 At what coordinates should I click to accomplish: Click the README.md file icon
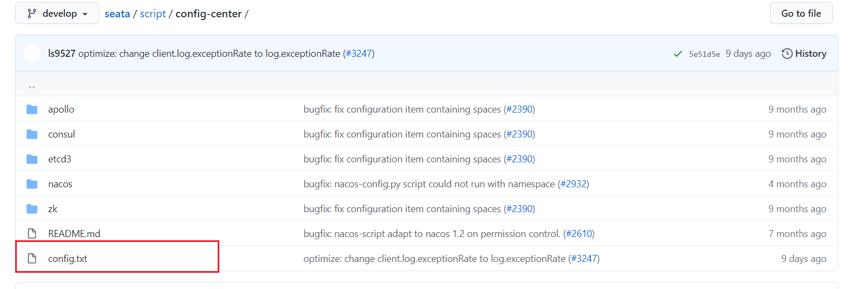[32, 234]
